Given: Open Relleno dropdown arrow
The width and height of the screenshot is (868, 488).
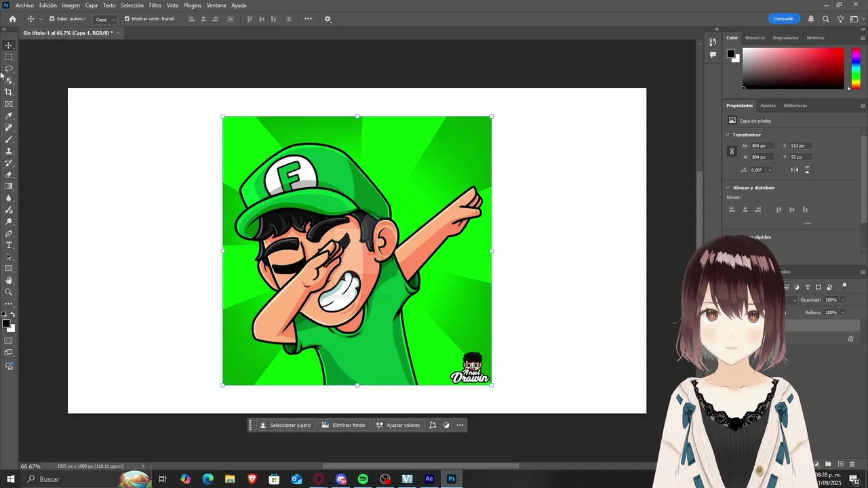Looking at the screenshot, I should (x=843, y=312).
